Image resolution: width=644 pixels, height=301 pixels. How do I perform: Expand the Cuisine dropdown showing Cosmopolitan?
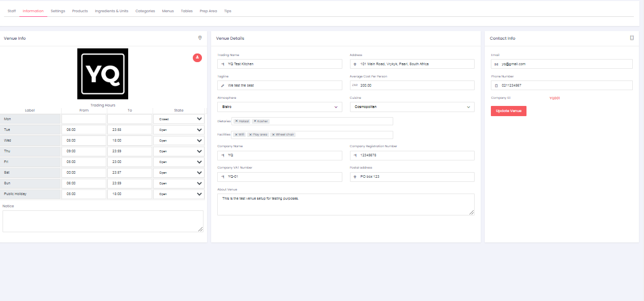[x=412, y=107]
